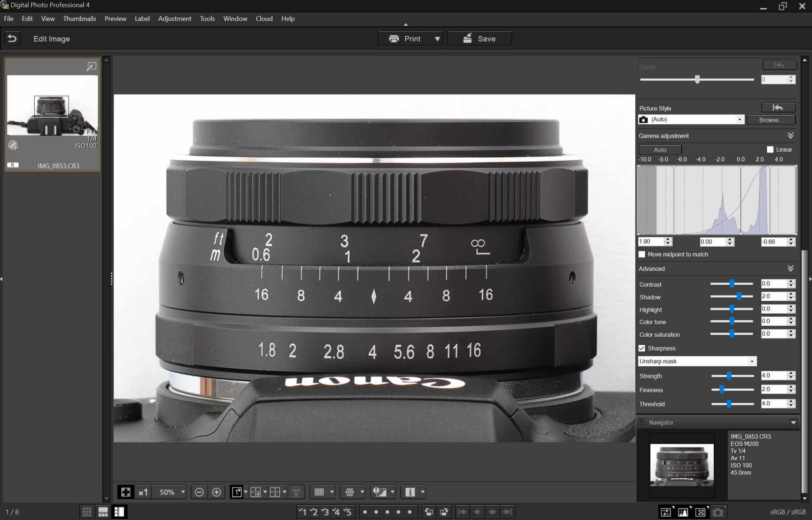Collapse Advanced section
The height and width of the screenshot is (520, 812).
point(790,269)
